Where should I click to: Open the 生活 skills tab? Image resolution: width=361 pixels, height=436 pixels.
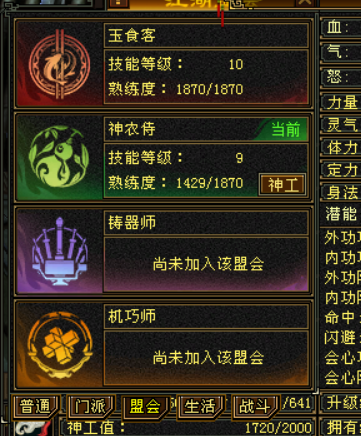pos(200,406)
